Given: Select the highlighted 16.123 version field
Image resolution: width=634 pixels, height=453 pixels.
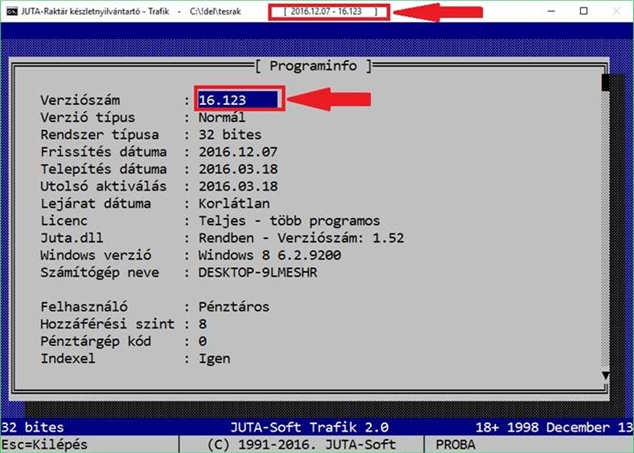Looking at the screenshot, I should (x=238, y=99).
